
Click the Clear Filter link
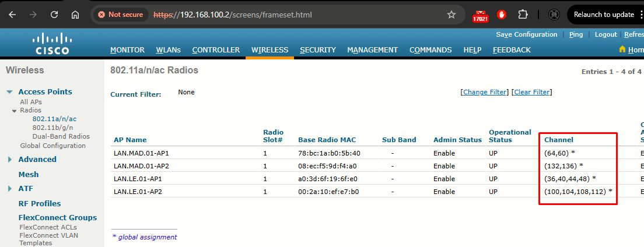tap(532, 92)
